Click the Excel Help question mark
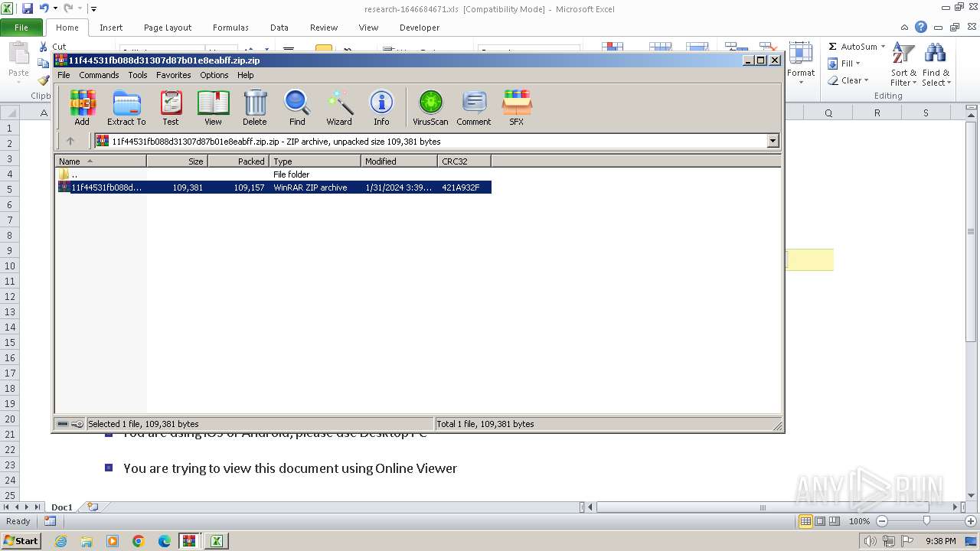Screen dimensions: 980x551 pos(921,27)
